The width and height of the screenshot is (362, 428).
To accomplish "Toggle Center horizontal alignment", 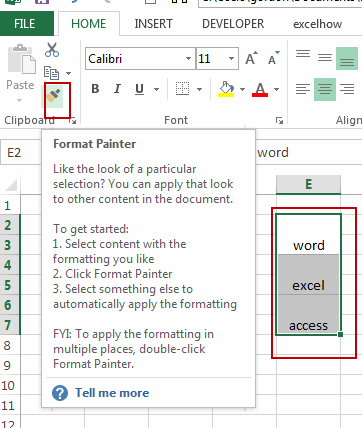I will pos(325,89).
